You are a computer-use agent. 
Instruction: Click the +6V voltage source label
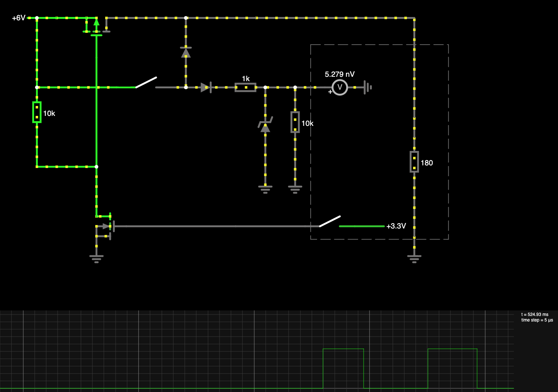point(18,18)
